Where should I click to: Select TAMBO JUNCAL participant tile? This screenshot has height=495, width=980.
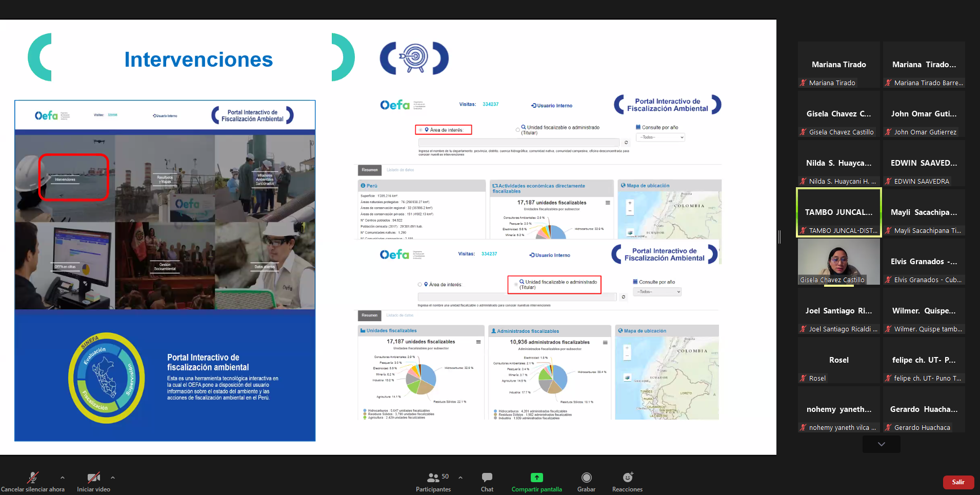[839, 212]
